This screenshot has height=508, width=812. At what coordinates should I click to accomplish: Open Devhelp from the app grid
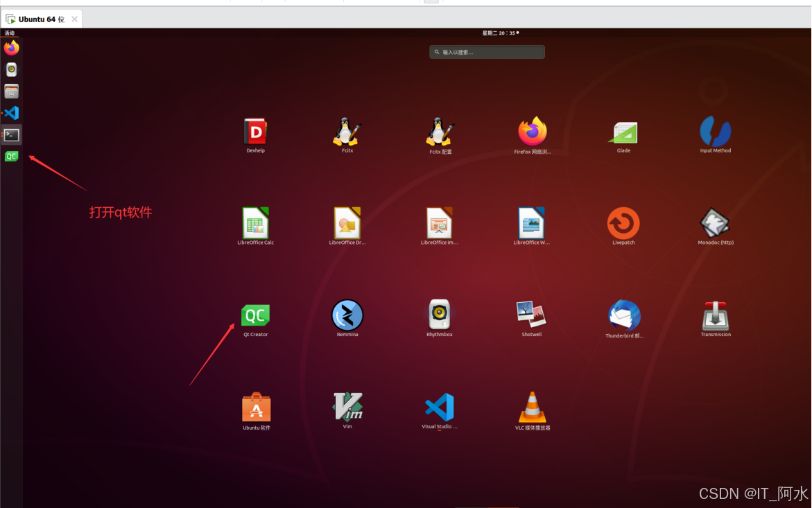coord(255,132)
